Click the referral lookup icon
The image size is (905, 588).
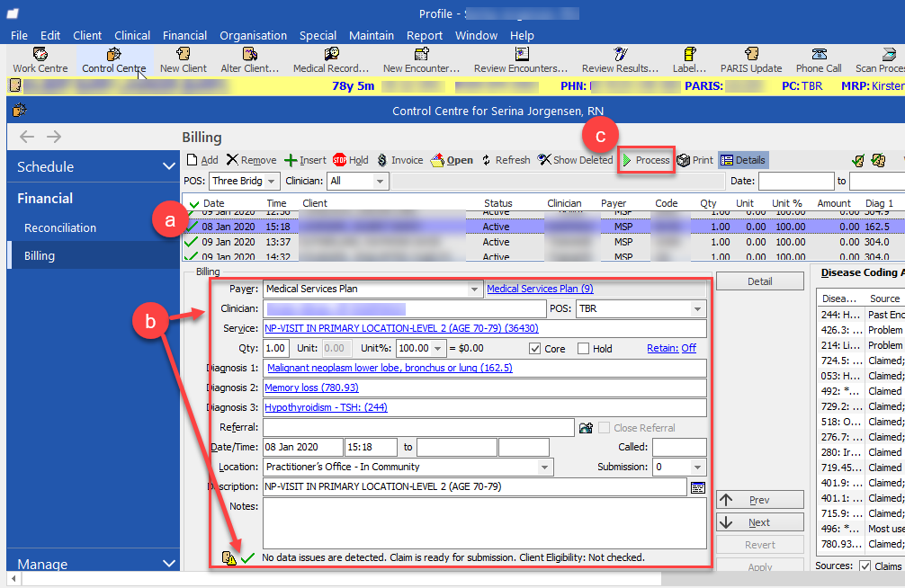pos(587,428)
